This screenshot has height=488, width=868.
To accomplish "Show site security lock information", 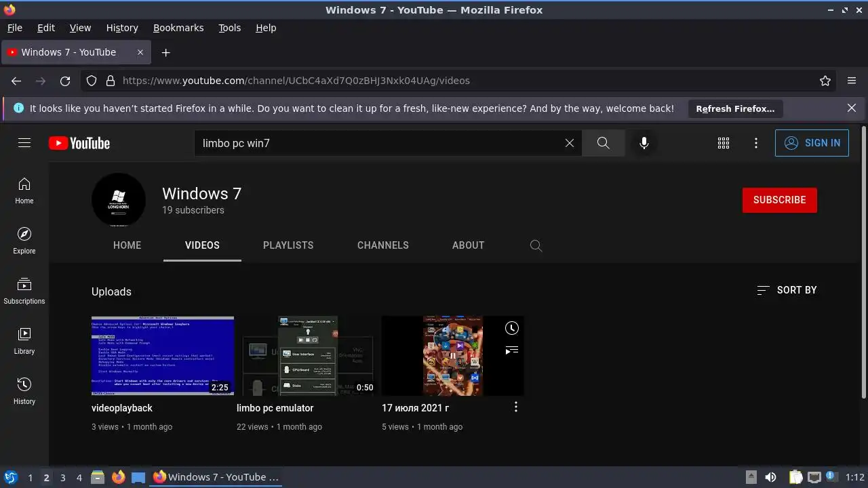I will (x=111, y=81).
